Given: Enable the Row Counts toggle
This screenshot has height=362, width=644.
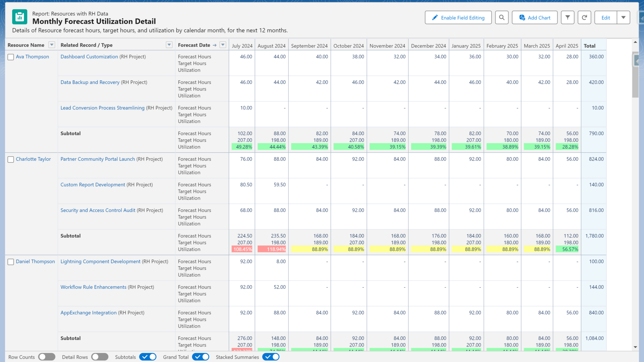Looking at the screenshot, I should click(47, 357).
